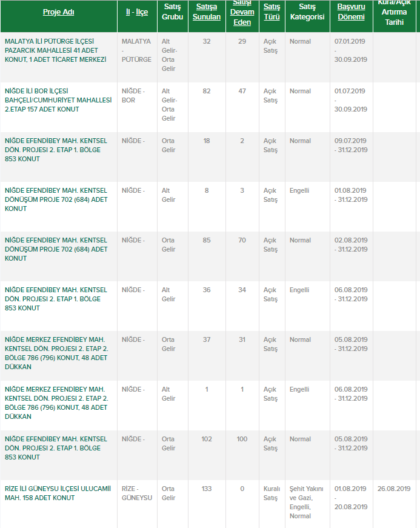Click the 01.07.2019 - 30.09.2019 application period

(351, 100)
